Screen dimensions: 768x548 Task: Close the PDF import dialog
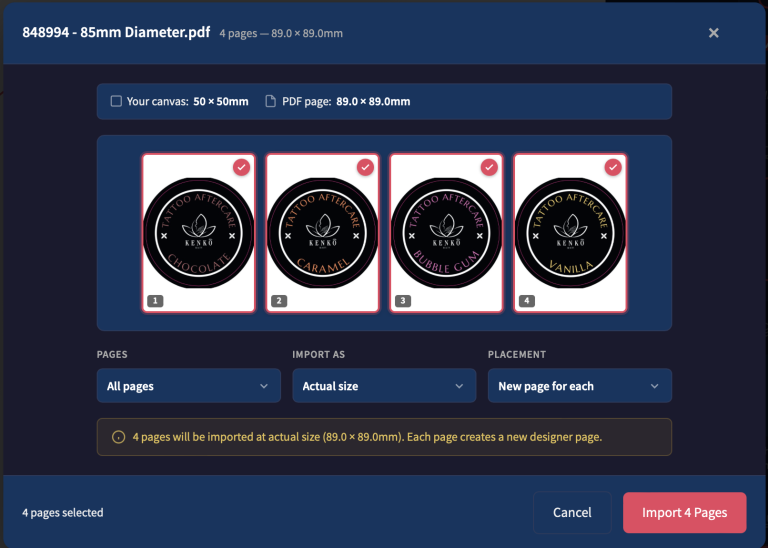click(713, 33)
